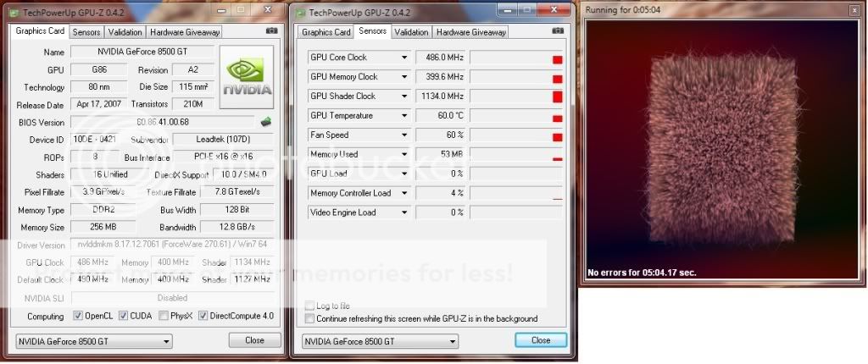This screenshot has width=868, height=364.
Task: Open the GPU Memory Clock sensor dropdown
Action: coord(404,77)
